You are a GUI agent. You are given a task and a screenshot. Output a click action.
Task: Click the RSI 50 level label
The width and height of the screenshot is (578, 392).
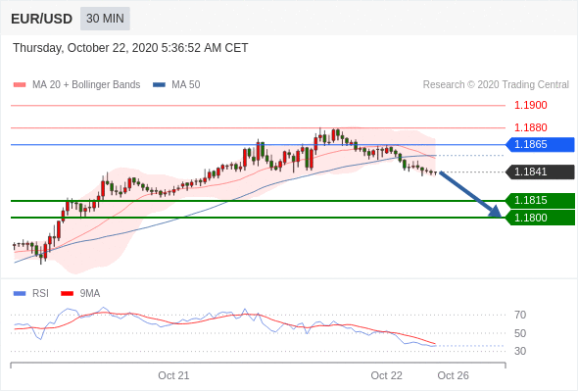(520, 333)
